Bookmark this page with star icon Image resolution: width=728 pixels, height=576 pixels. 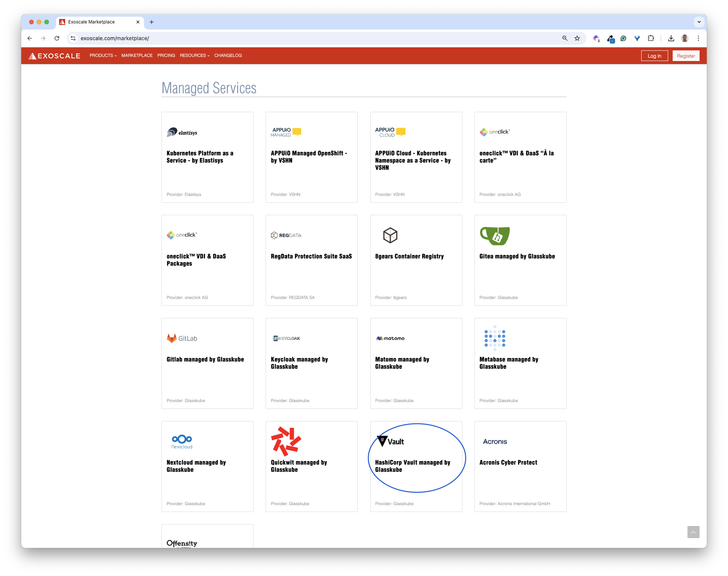(x=577, y=38)
